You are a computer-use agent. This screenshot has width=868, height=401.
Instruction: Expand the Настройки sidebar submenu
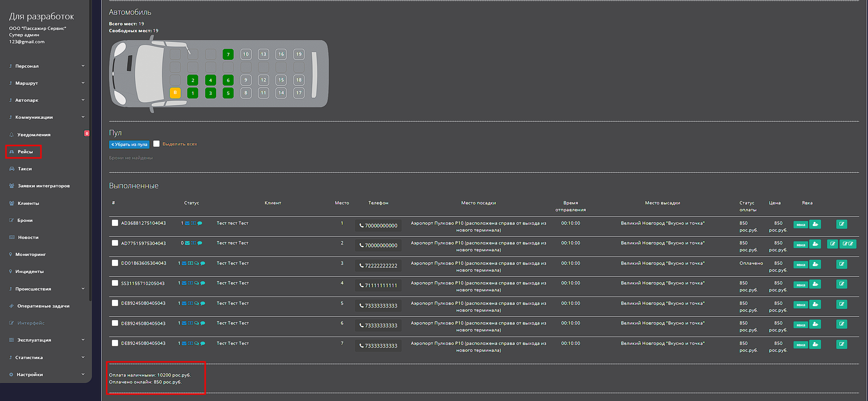(x=46, y=375)
